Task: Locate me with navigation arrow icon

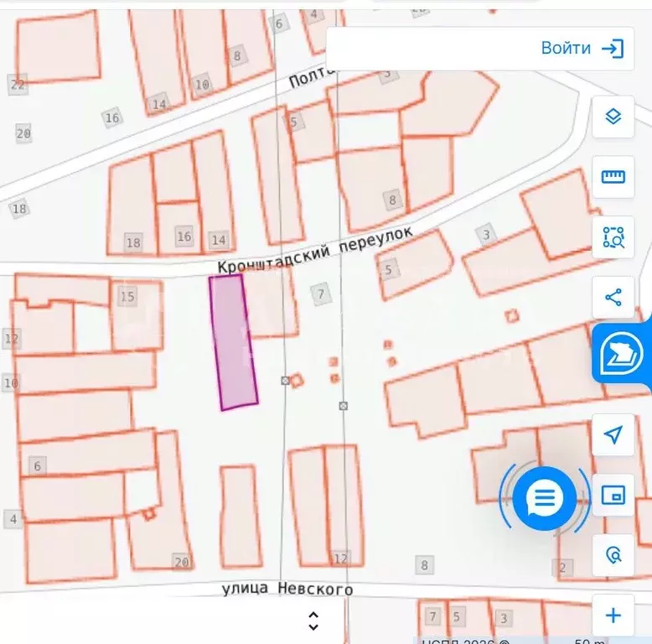Action: (x=613, y=434)
